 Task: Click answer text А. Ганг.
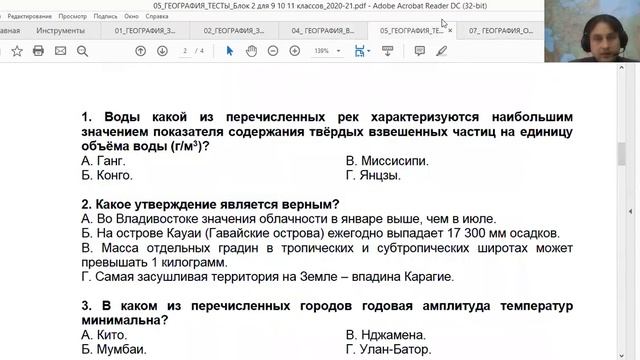pyautogui.click(x=103, y=161)
